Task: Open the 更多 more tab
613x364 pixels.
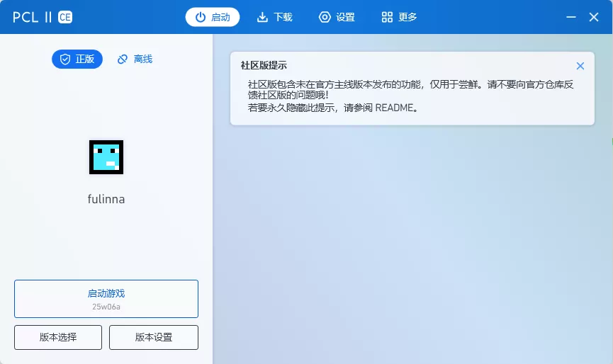Action: (x=399, y=17)
